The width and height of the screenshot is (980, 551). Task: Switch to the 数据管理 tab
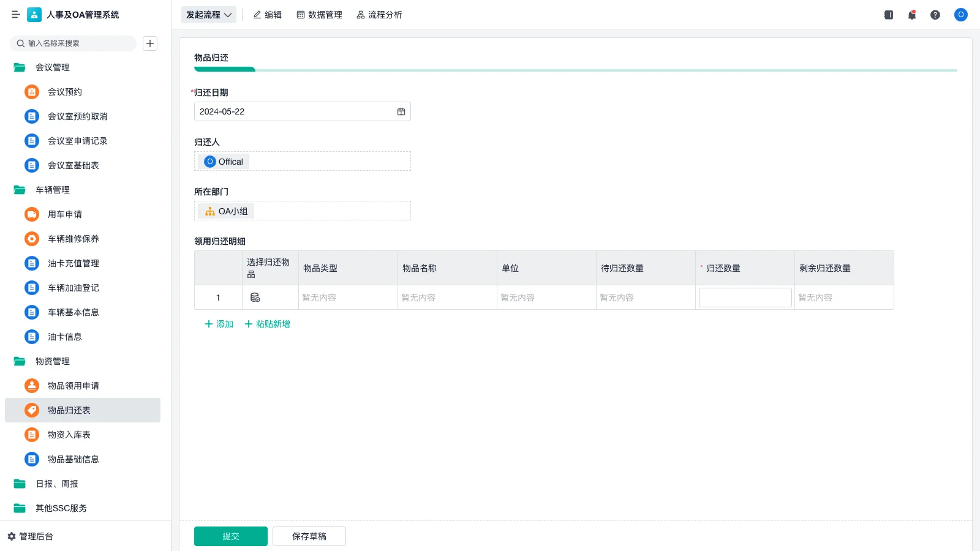pos(319,15)
